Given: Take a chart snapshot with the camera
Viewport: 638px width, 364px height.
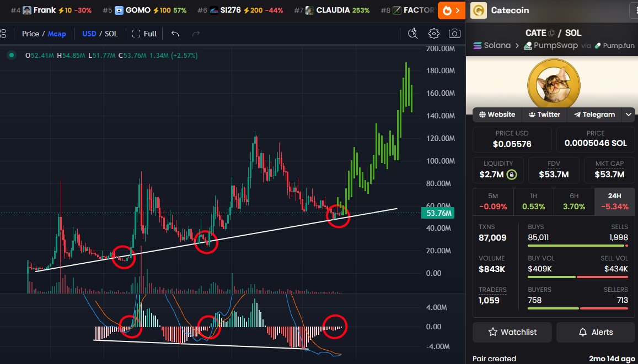Looking at the screenshot, I should pos(454,33).
